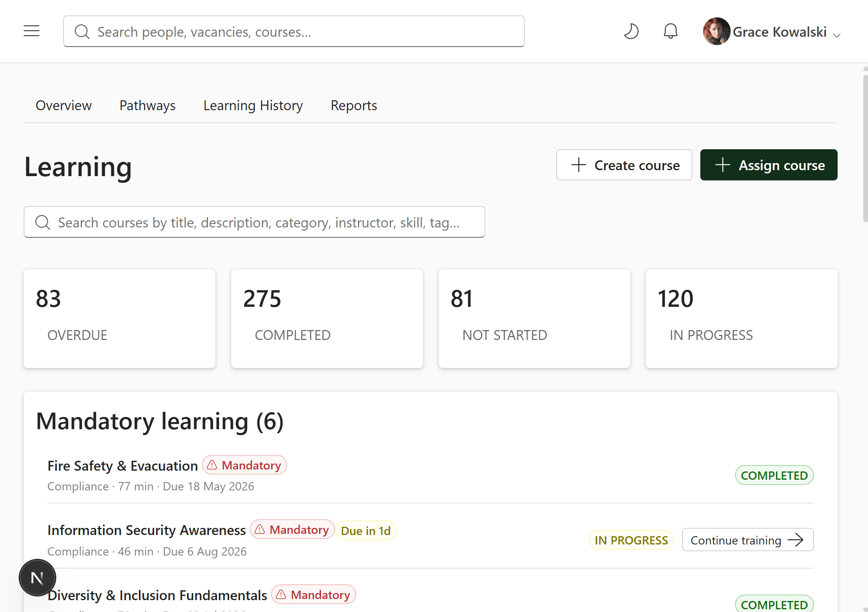Open the Diversity & Inclusion Fundamentals course

(x=157, y=595)
